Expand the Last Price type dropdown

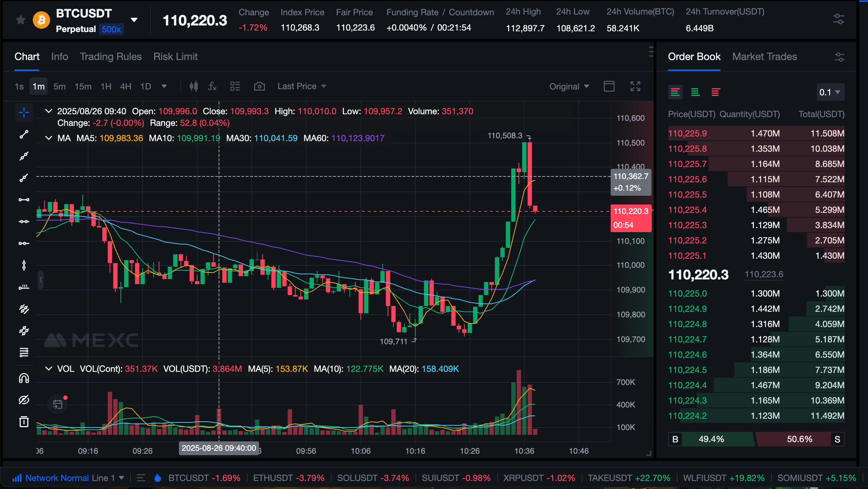302,86
